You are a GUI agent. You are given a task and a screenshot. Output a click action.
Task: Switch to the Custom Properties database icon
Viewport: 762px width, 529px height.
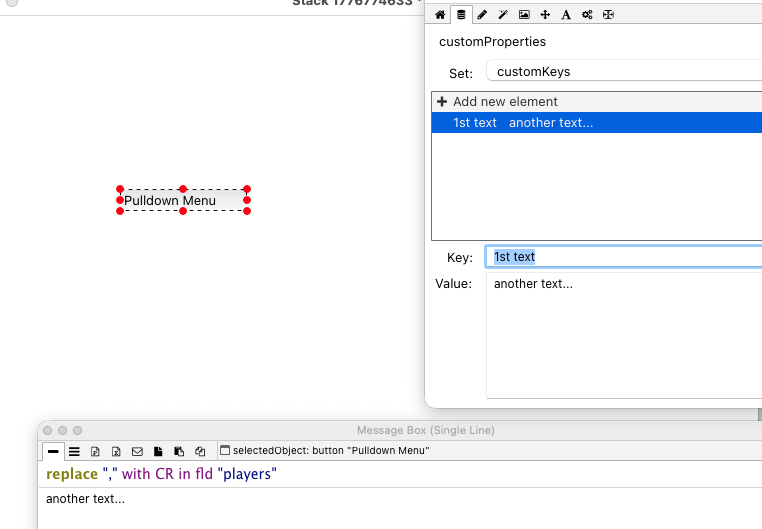point(461,15)
